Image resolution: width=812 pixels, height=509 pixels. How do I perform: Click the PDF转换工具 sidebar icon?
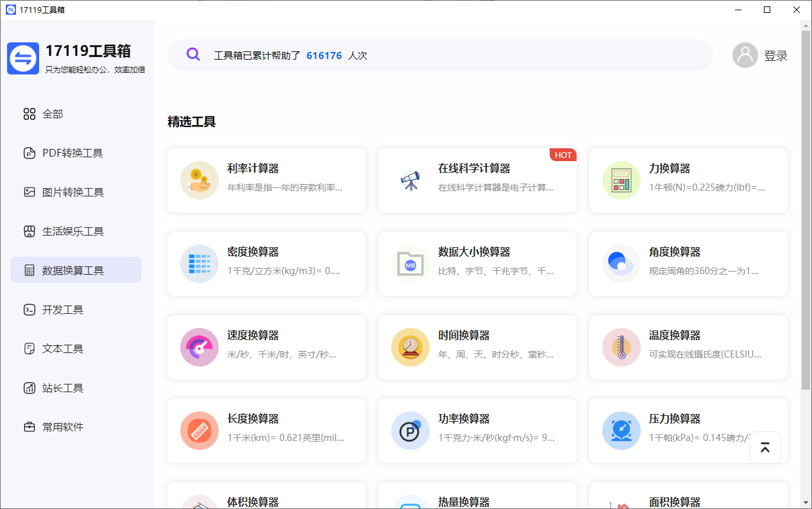point(30,153)
